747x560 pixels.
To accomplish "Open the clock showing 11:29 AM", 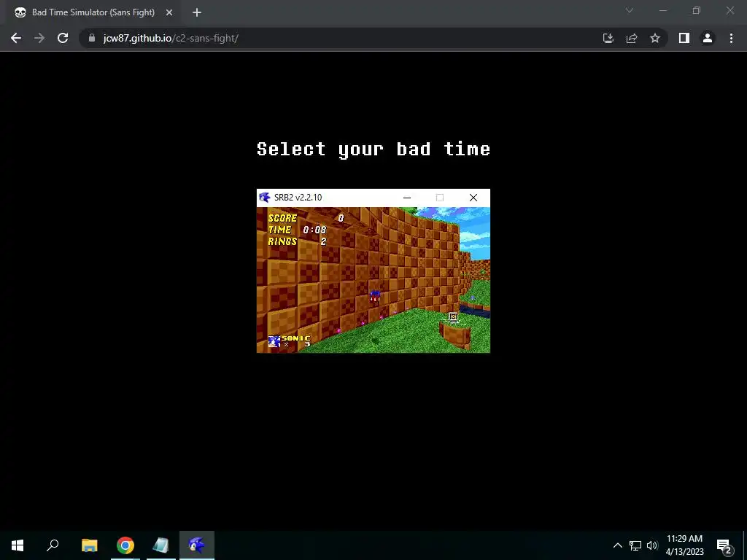I will 684,545.
